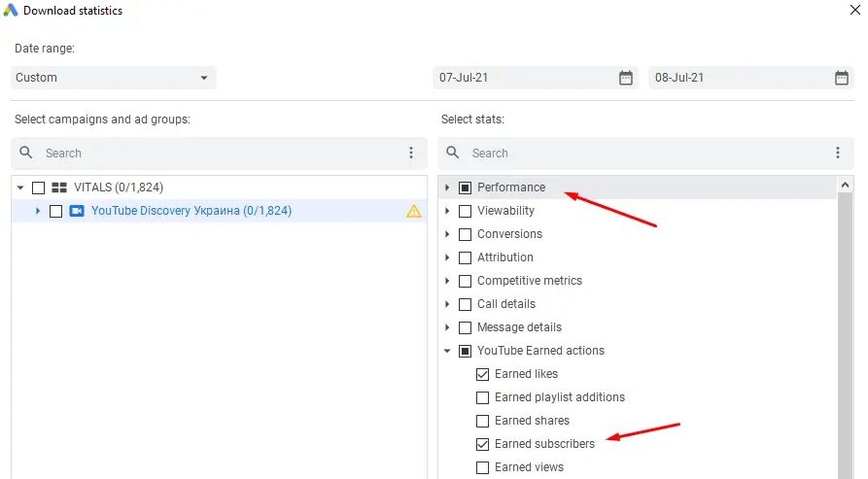Uncheck the Earned subscribers checkbox
Screen dimensions: 868x479
point(483,444)
